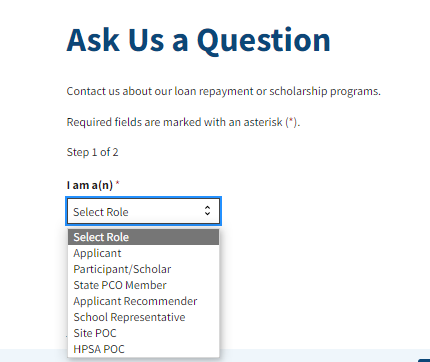The width and height of the screenshot is (430, 362).
Task: Click the "Ask Us a Question" heading
Action: [199, 41]
